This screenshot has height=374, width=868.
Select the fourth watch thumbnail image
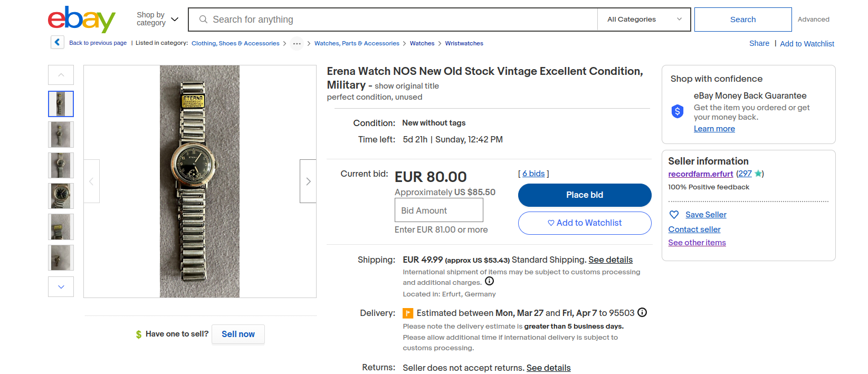[x=61, y=196]
